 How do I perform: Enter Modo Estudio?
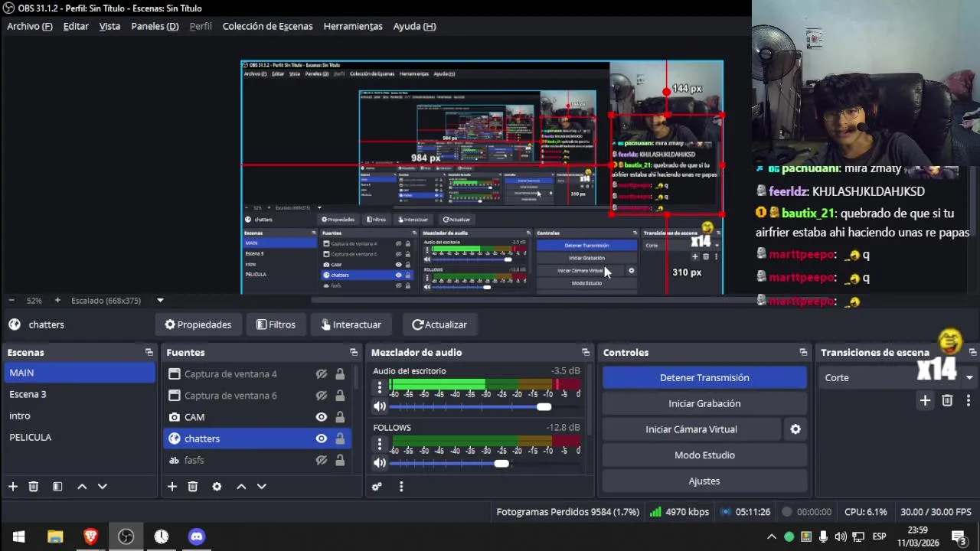(704, 455)
